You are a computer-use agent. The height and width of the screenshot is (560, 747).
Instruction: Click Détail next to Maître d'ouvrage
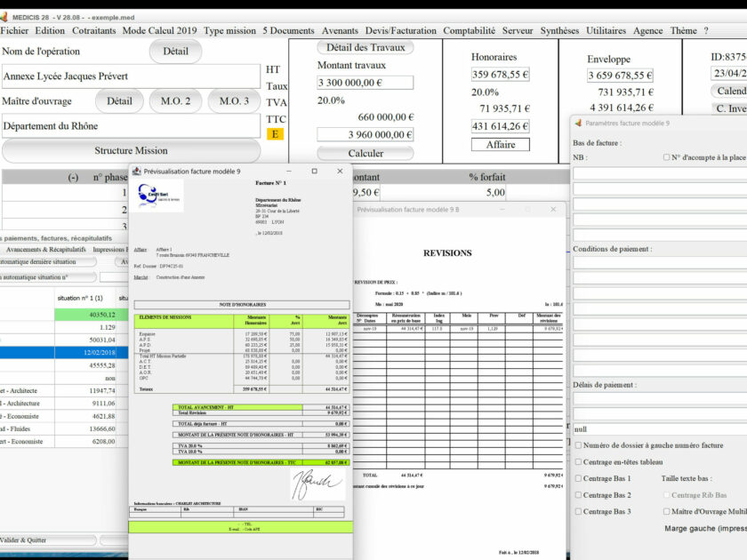[x=119, y=101]
